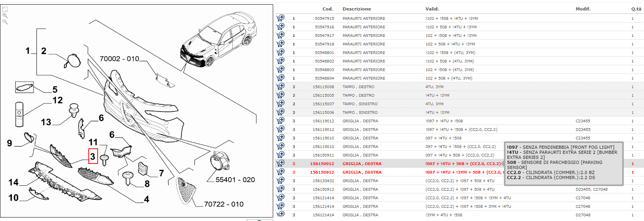Select highlighted callout 3 in diagram
The image size is (644, 221).
point(93,157)
